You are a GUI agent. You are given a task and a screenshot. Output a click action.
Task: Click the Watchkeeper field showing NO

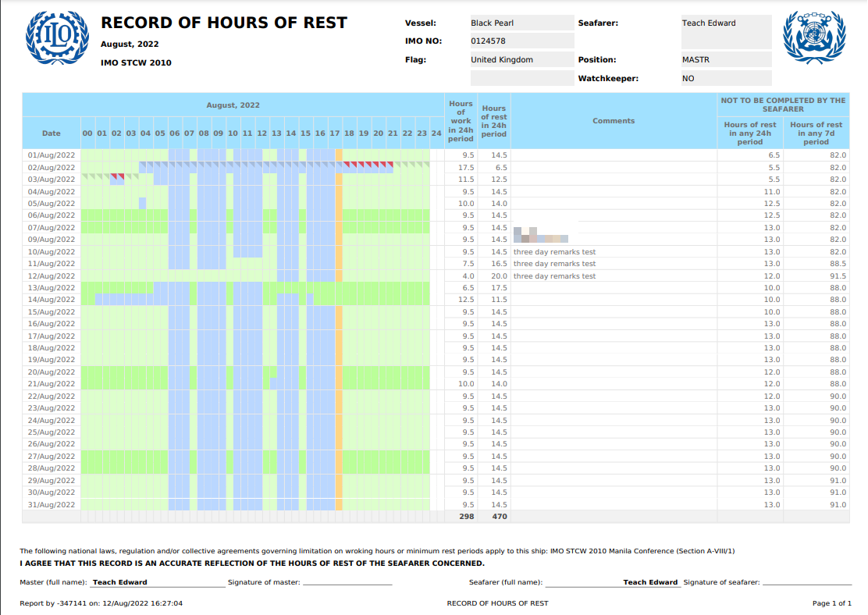click(x=726, y=79)
